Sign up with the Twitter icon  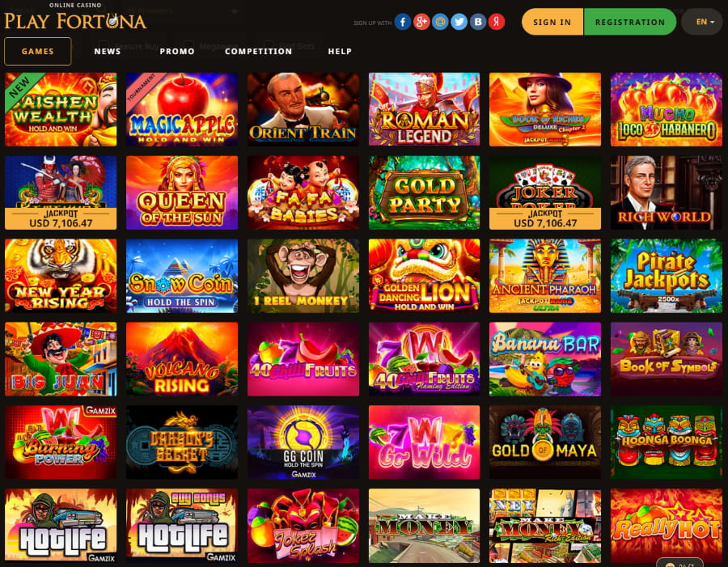459,22
